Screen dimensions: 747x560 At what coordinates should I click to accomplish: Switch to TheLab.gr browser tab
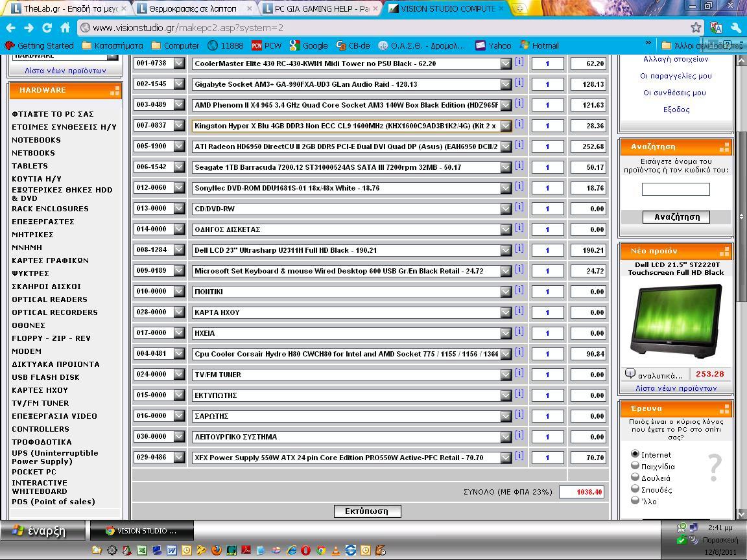click(69, 8)
